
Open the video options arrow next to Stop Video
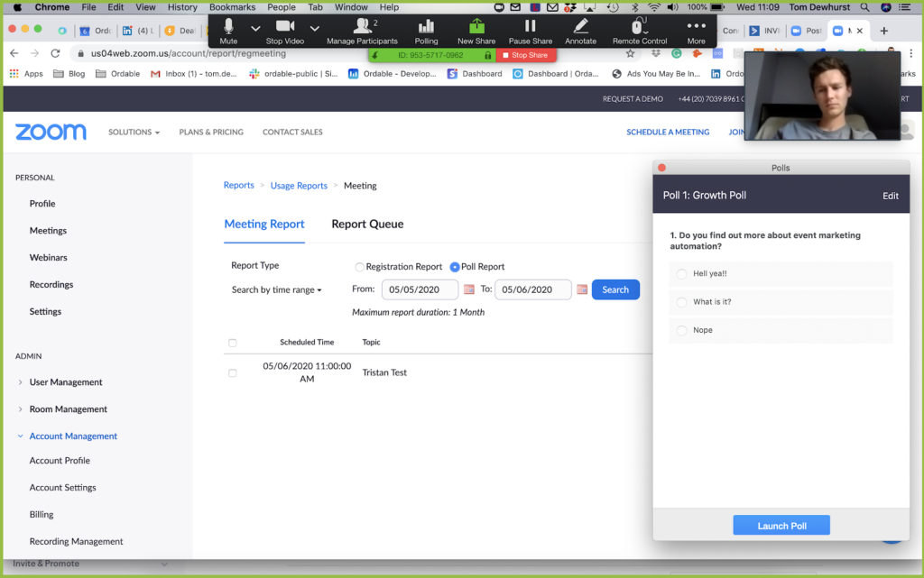[x=315, y=28]
